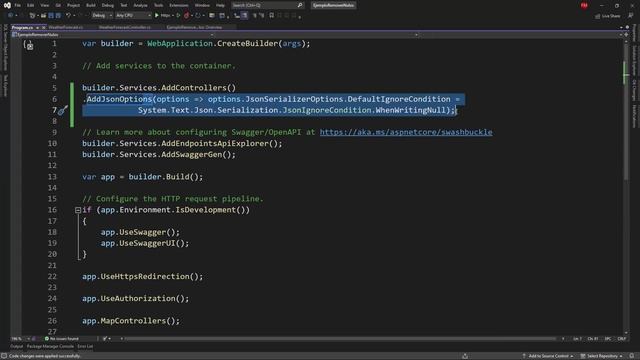Open the tab overflow dropdown arrow at the tab strip end

click(x=621, y=27)
